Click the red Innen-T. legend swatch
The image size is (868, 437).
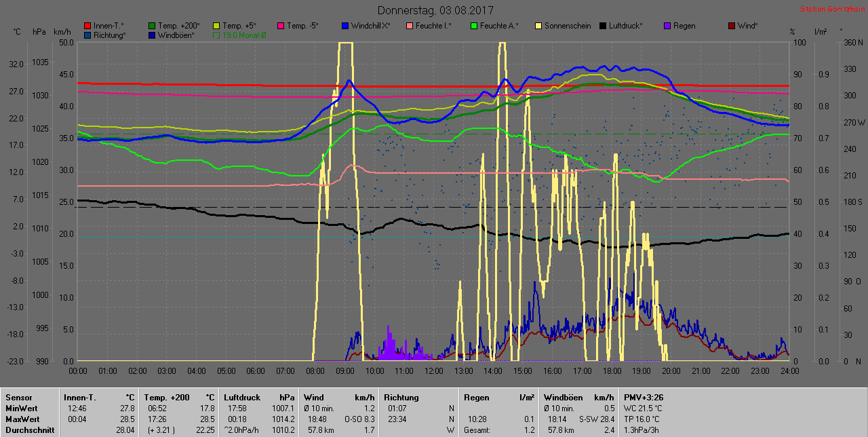88,26
